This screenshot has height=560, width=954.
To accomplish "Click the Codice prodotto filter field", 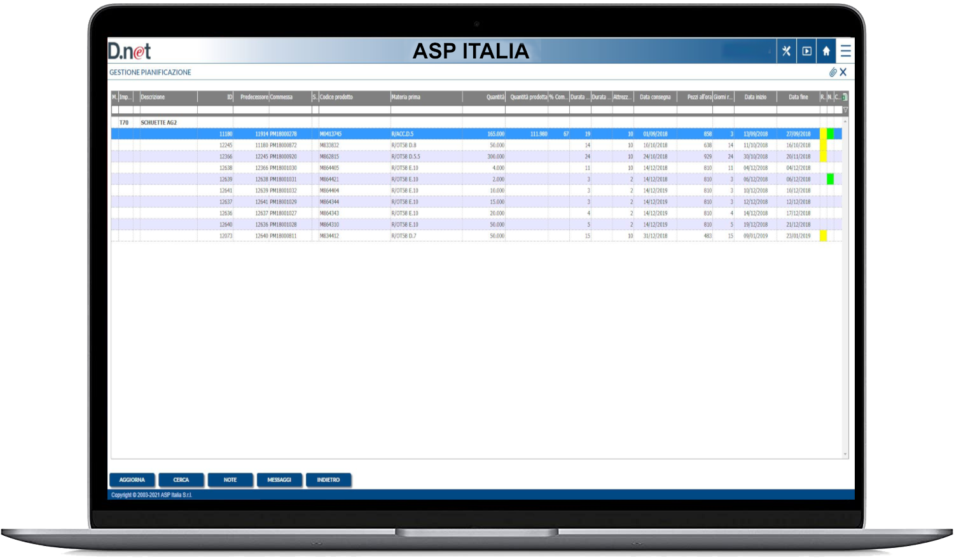I will [x=354, y=110].
